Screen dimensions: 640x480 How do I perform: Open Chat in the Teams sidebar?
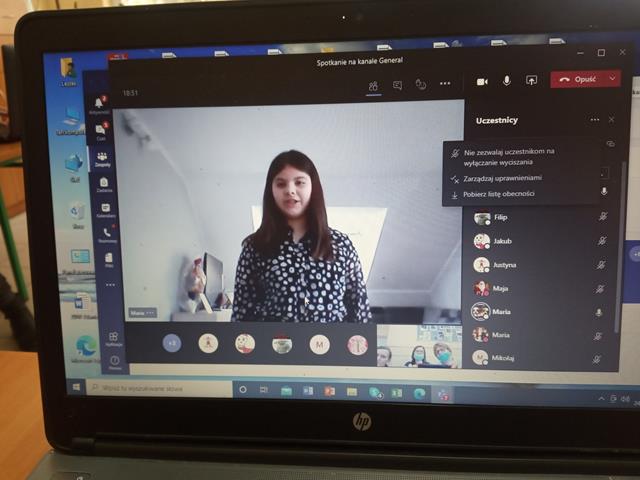coord(100,130)
